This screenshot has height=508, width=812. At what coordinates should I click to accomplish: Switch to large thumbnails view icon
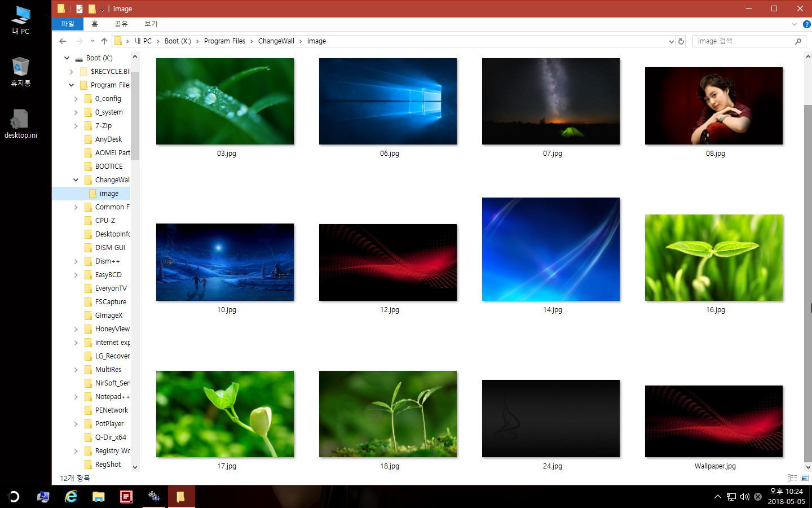(805, 478)
